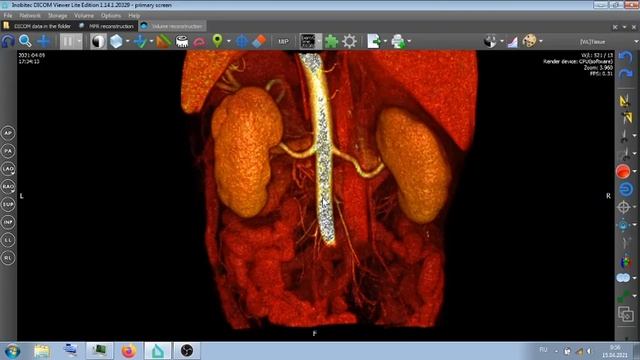Expand the 3D cube tool dropdown arrow

[127, 41]
